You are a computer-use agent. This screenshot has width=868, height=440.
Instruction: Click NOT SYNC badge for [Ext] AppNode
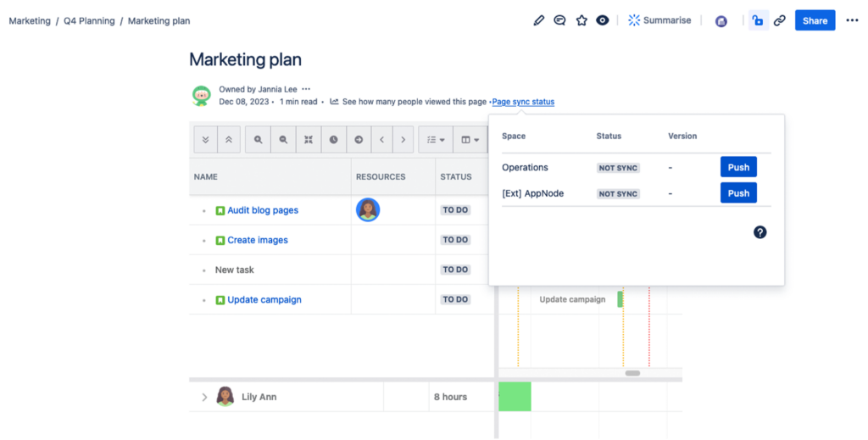618,193
